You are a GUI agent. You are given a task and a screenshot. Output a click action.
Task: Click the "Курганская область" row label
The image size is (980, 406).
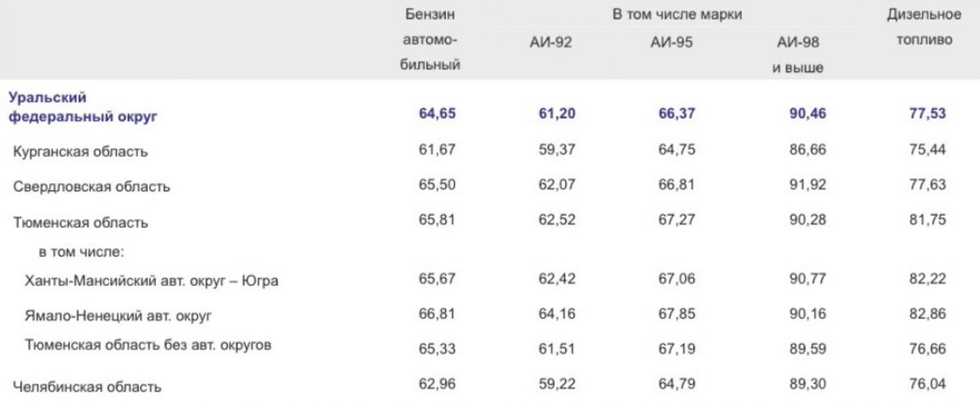pyautogui.click(x=81, y=151)
